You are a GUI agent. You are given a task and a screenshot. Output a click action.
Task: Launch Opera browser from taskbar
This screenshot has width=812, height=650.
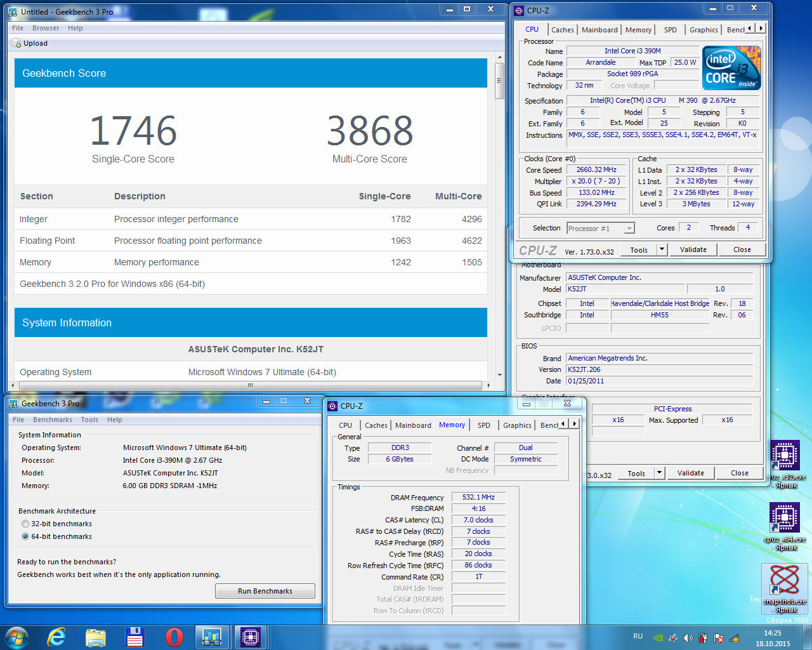(x=174, y=637)
